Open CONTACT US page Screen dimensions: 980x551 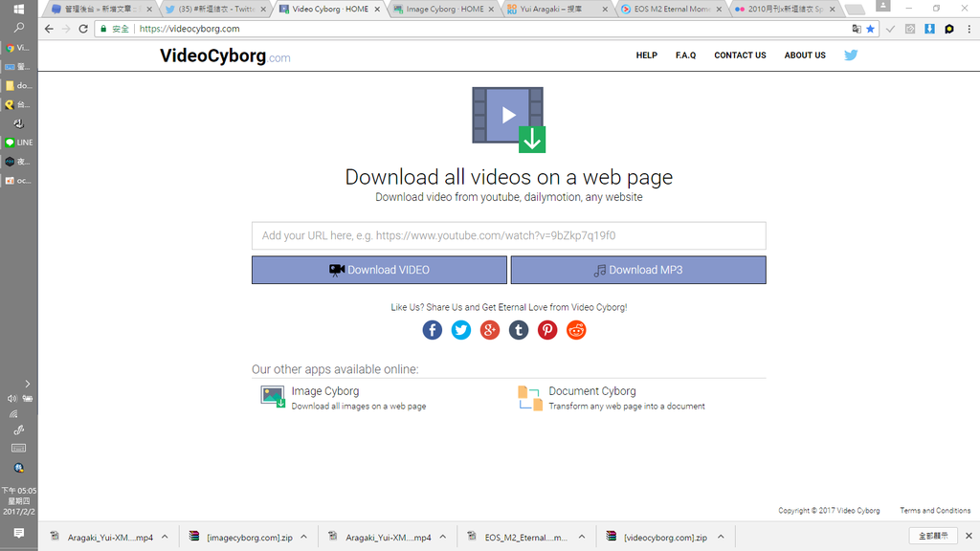tap(740, 55)
